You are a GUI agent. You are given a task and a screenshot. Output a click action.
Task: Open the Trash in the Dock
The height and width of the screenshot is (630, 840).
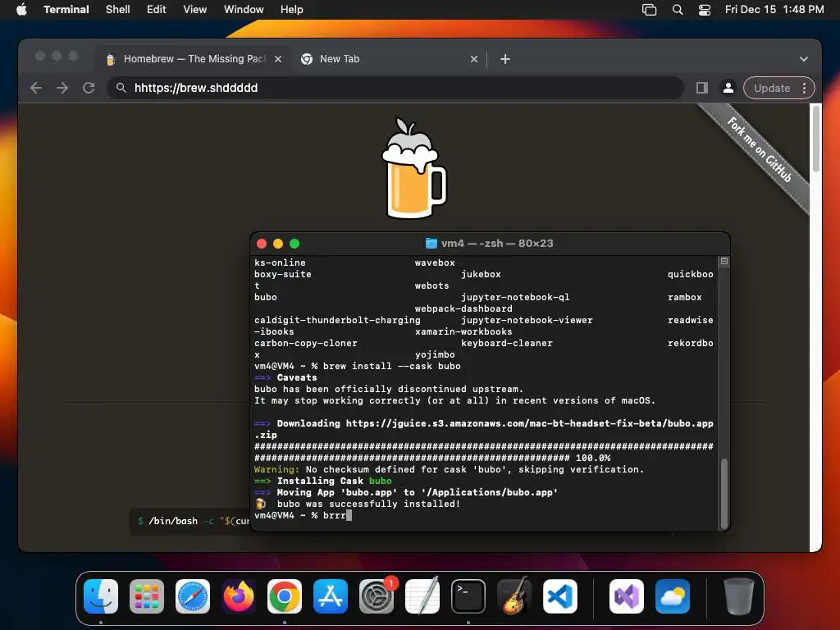[x=739, y=596]
